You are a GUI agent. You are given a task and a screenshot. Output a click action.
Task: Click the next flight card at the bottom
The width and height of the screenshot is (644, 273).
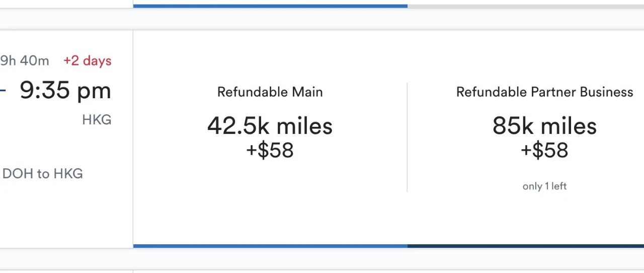[x=322, y=270]
